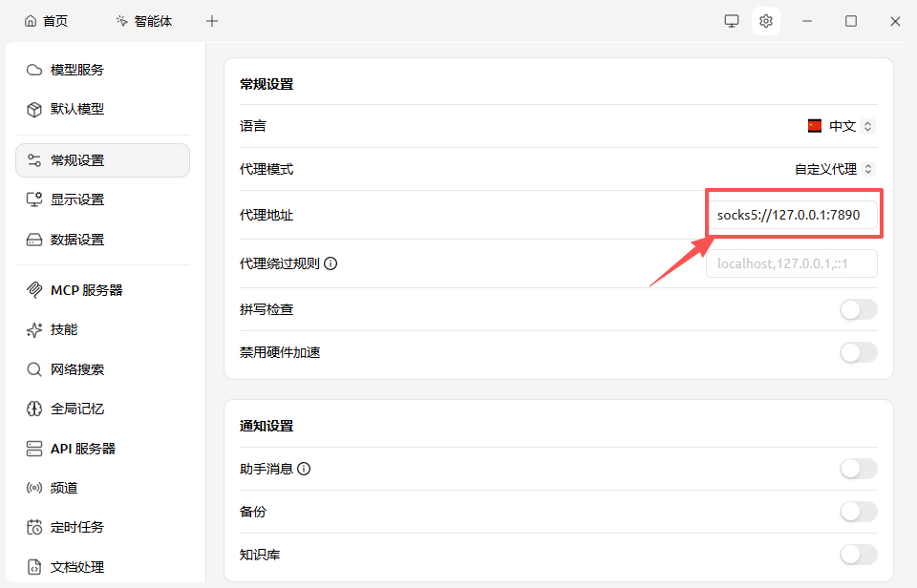Click the sparkle icon for 技能
Image resolution: width=917 pixels, height=588 pixels.
(x=34, y=329)
